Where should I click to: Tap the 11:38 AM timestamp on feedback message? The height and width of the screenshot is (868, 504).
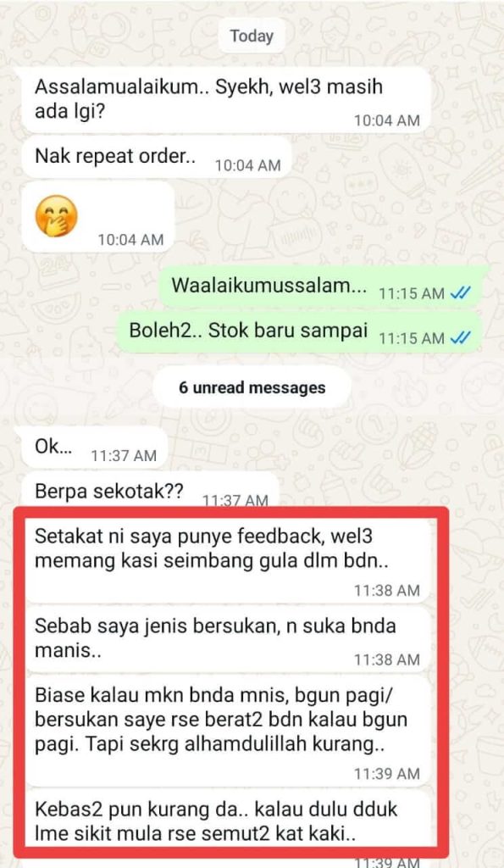(387, 591)
